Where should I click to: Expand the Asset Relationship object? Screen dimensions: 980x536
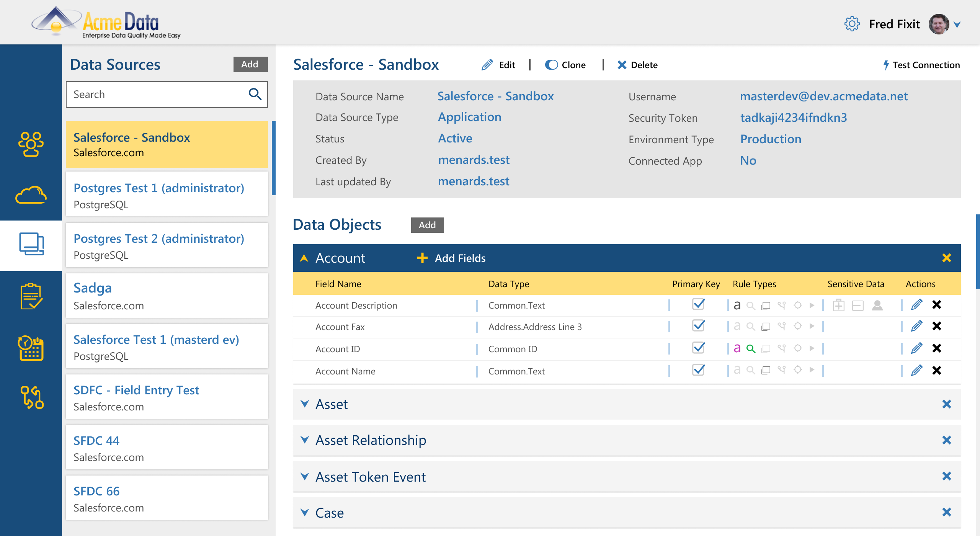point(305,440)
